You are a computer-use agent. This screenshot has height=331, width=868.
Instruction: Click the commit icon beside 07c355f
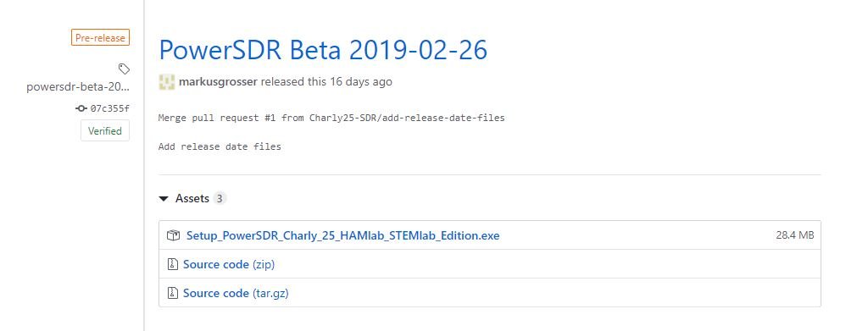pyautogui.click(x=81, y=108)
